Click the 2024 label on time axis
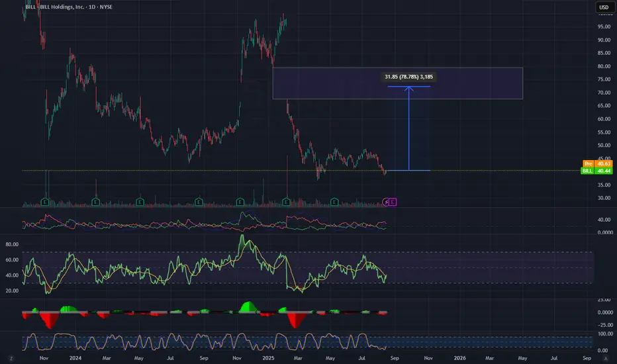 (x=75, y=358)
